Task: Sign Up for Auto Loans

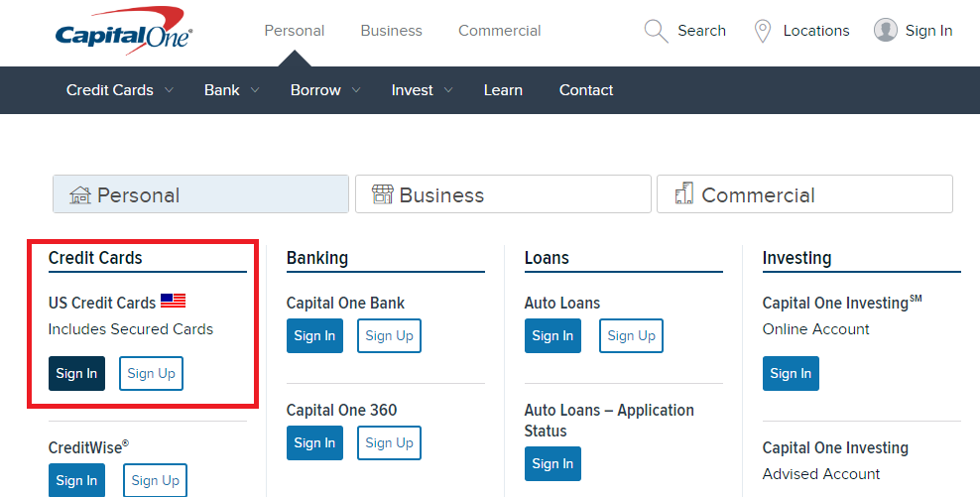Action: click(631, 335)
